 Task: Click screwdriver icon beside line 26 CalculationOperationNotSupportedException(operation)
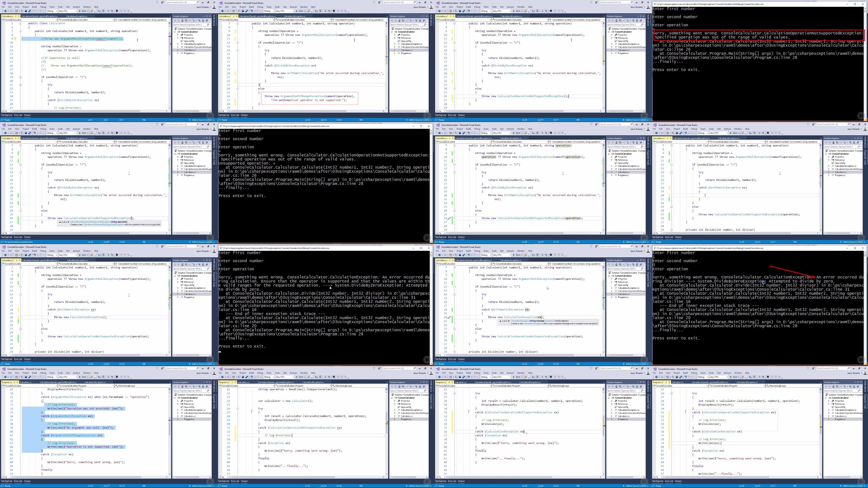[449, 218]
